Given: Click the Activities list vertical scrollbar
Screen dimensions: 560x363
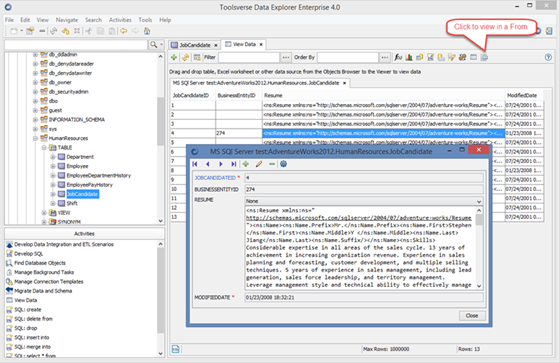Looking at the screenshot, I should [161, 299].
